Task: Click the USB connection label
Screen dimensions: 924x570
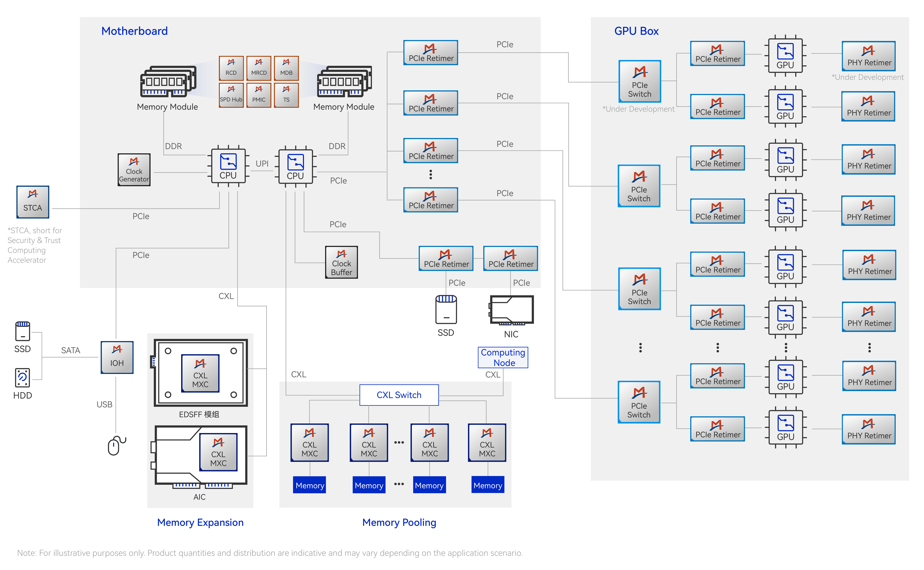Action: tap(104, 404)
